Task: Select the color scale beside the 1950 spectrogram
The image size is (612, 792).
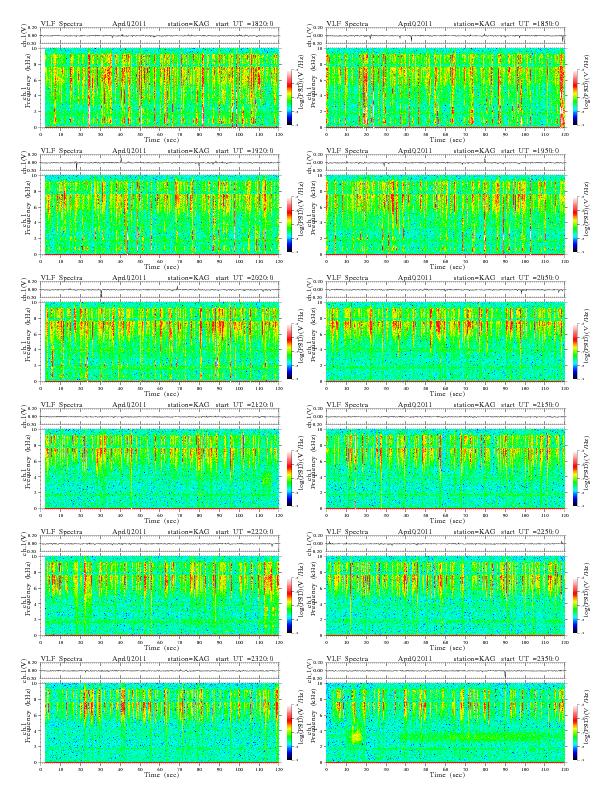Action: click(x=575, y=224)
